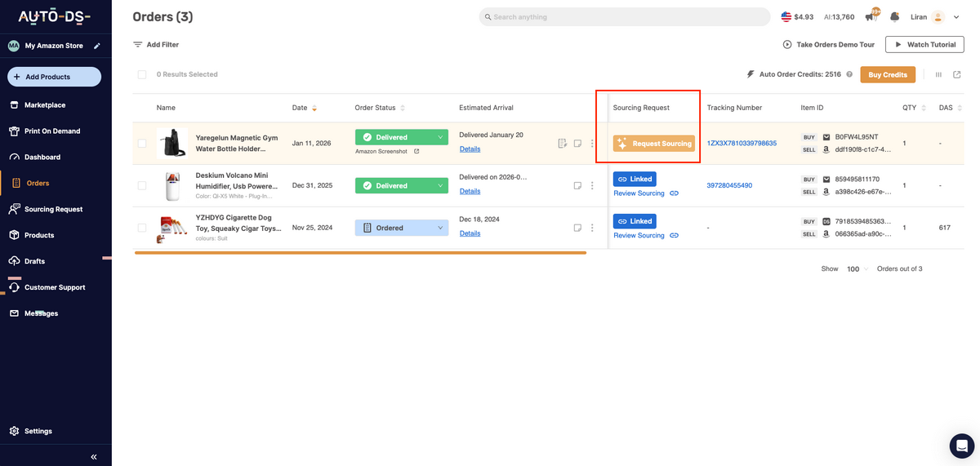Open the US flag balance indicator

click(x=797, y=16)
